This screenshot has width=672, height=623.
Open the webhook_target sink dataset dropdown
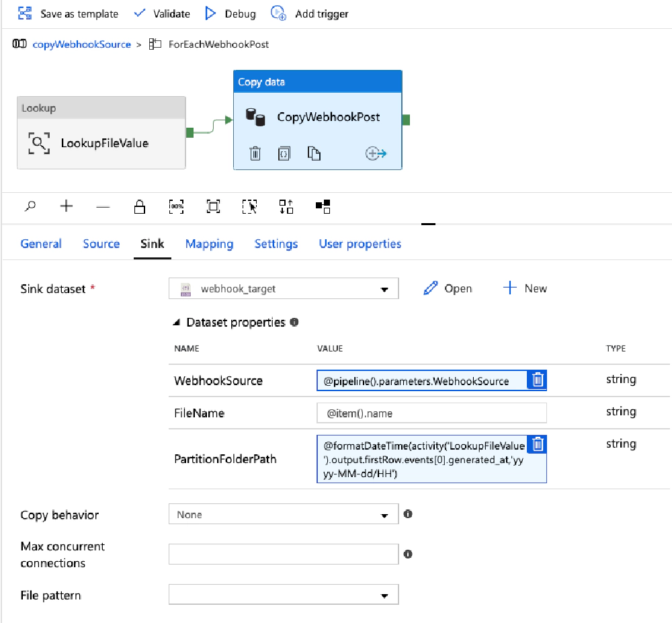tap(385, 288)
